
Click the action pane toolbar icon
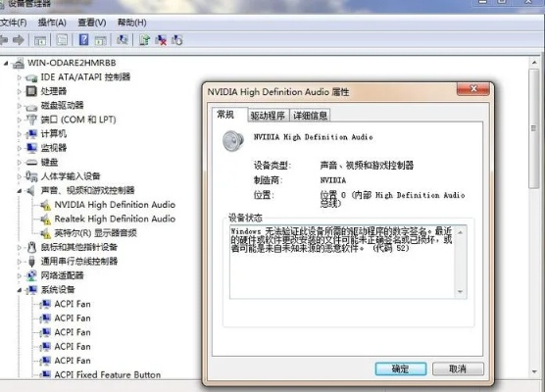100,40
